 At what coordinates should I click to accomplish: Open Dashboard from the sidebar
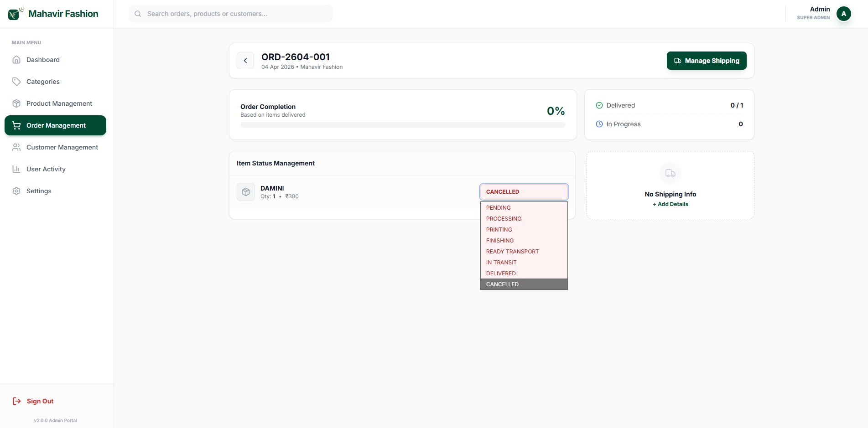click(43, 60)
